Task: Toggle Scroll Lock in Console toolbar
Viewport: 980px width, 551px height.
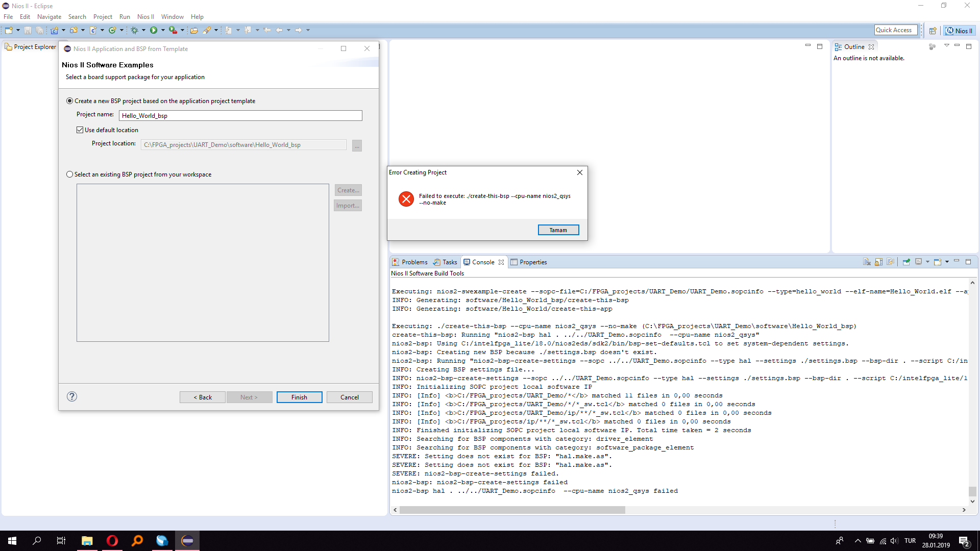Action: [x=878, y=262]
